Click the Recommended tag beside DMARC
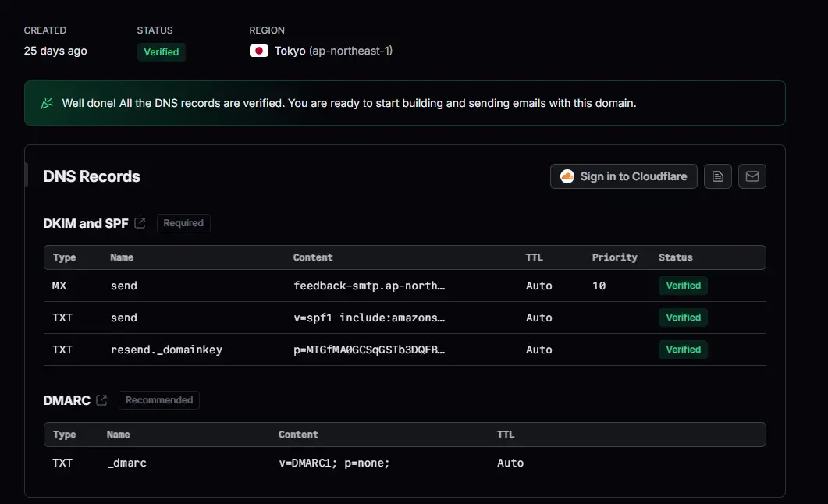 [159, 400]
